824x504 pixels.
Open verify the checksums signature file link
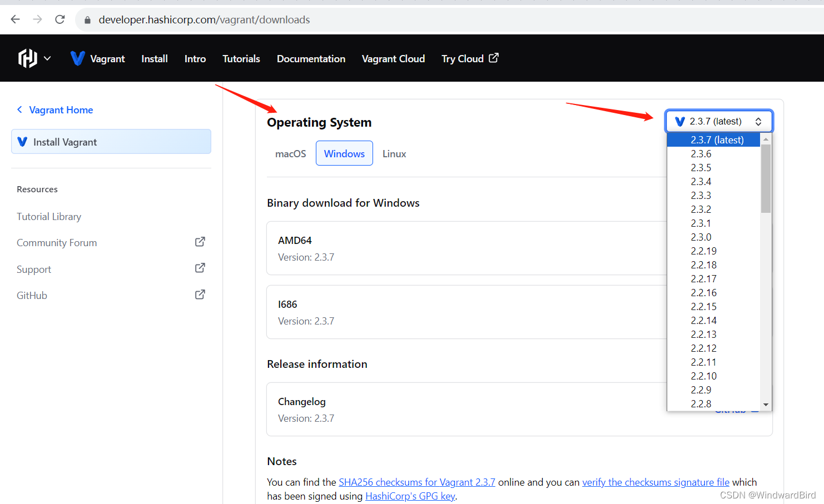pos(656,482)
